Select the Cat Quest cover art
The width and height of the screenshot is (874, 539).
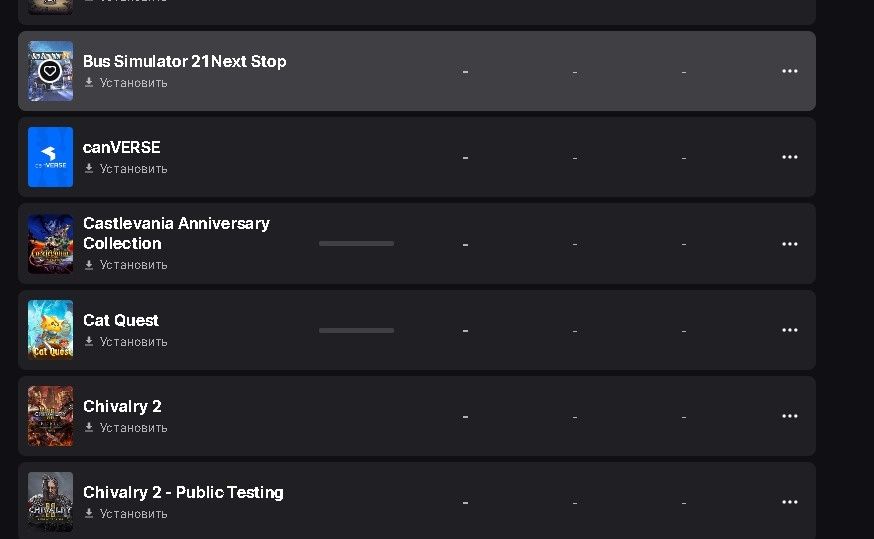pyautogui.click(x=50, y=330)
